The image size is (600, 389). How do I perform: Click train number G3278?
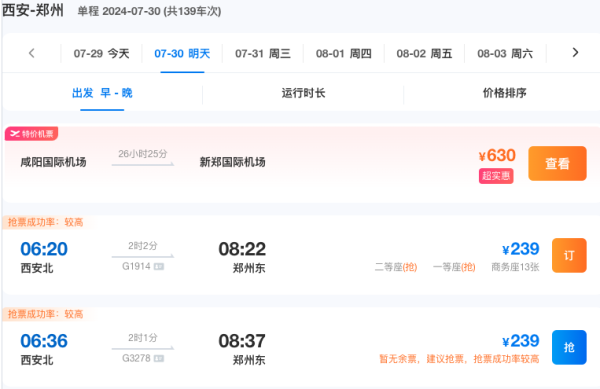[136, 358]
